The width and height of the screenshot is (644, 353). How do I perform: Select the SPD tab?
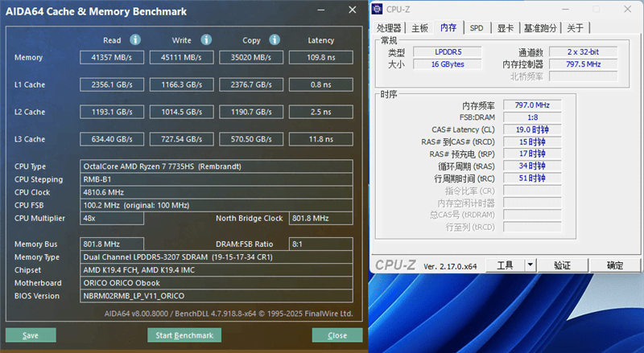pyautogui.click(x=477, y=27)
